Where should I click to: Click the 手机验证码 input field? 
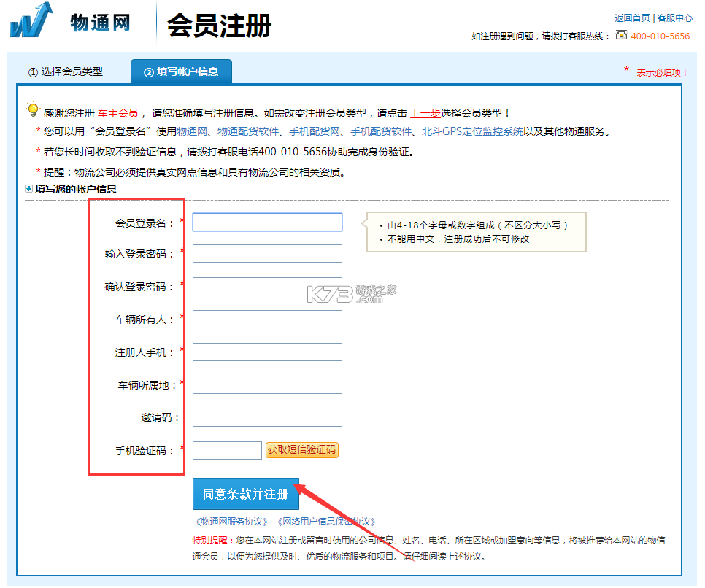[x=227, y=450]
